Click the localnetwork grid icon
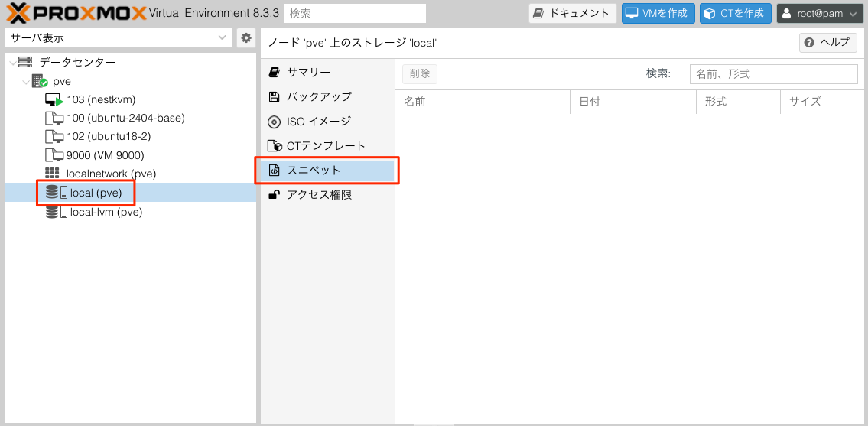This screenshot has height=426, width=868. [52, 174]
